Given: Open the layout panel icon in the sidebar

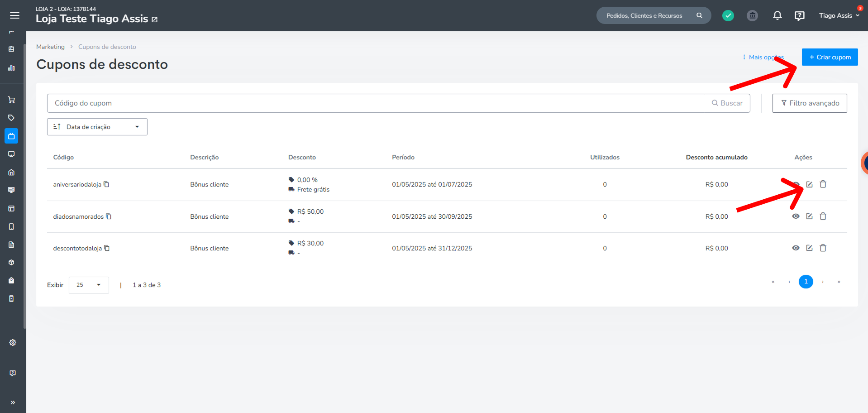Looking at the screenshot, I should click(x=11, y=208).
